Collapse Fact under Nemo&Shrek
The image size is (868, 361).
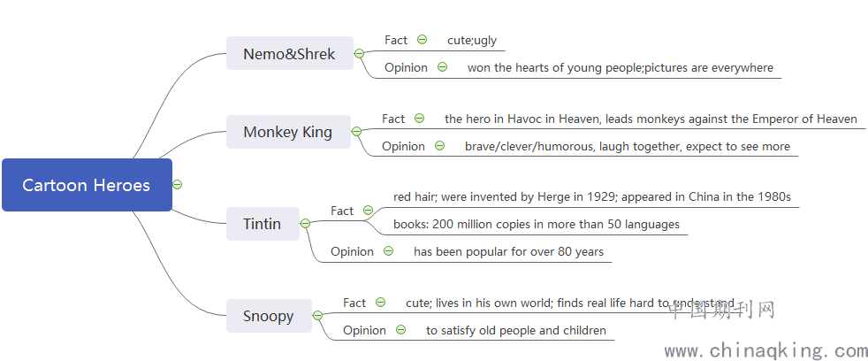point(422,39)
